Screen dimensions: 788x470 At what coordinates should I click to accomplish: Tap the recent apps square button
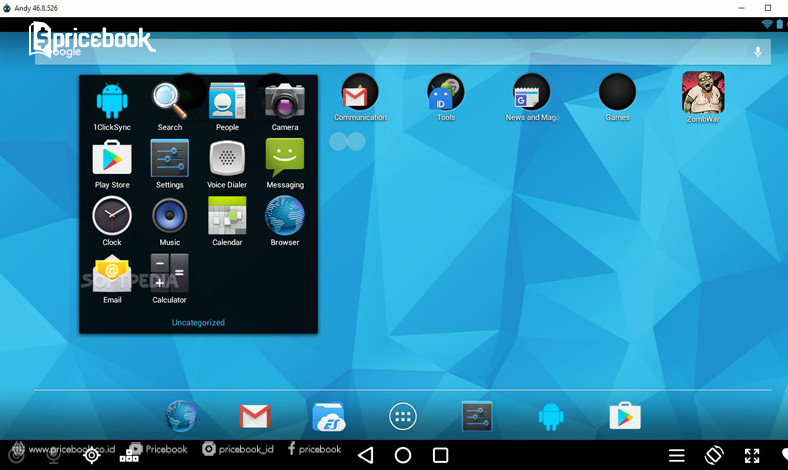click(x=440, y=455)
